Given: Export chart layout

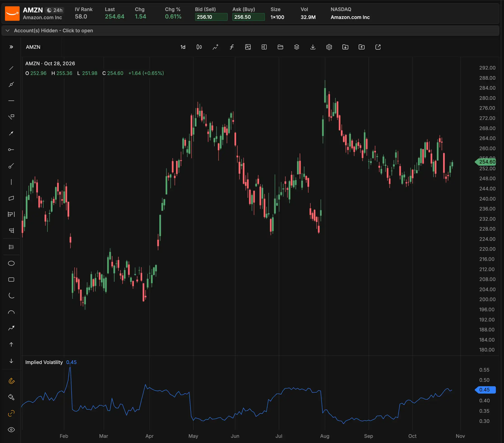Looking at the screenshot, I should point(361,47).
